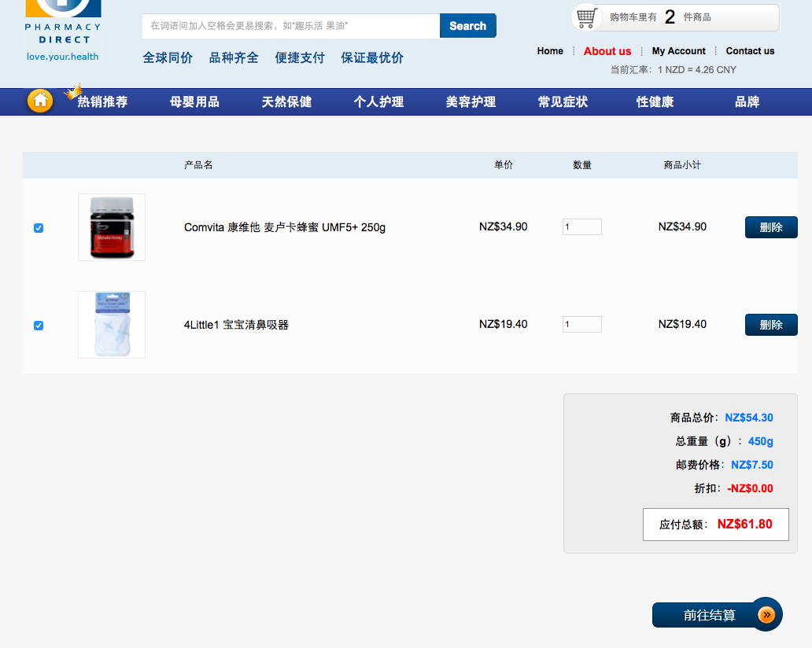
Task: Click the 邮费价格 value NZ$7.50
Action: [752, 465]
